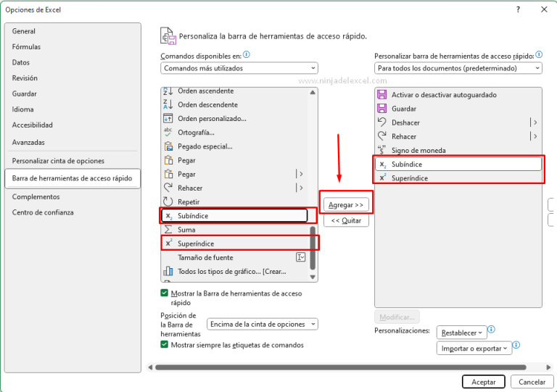Select the Suma sigma icon
557x392 pixels.
click(168, 230)
